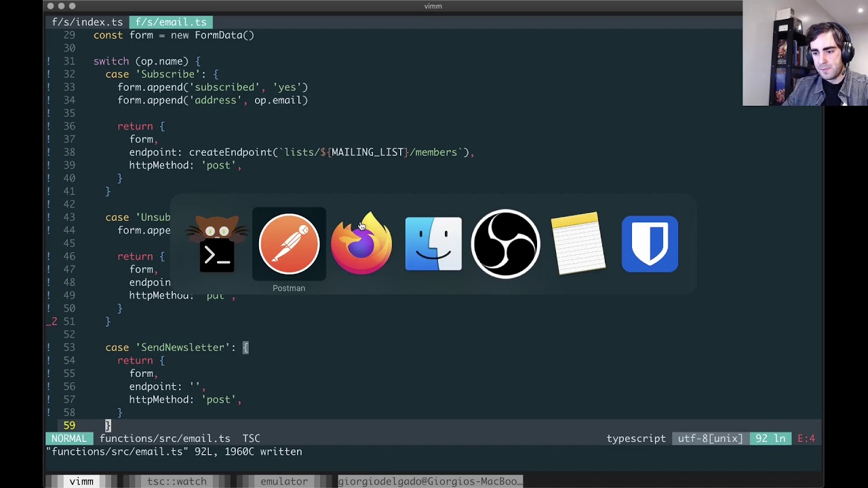Click the typescript filetype indicator
This screenshot has width=868, height=488.
click(x=636, y=439)
